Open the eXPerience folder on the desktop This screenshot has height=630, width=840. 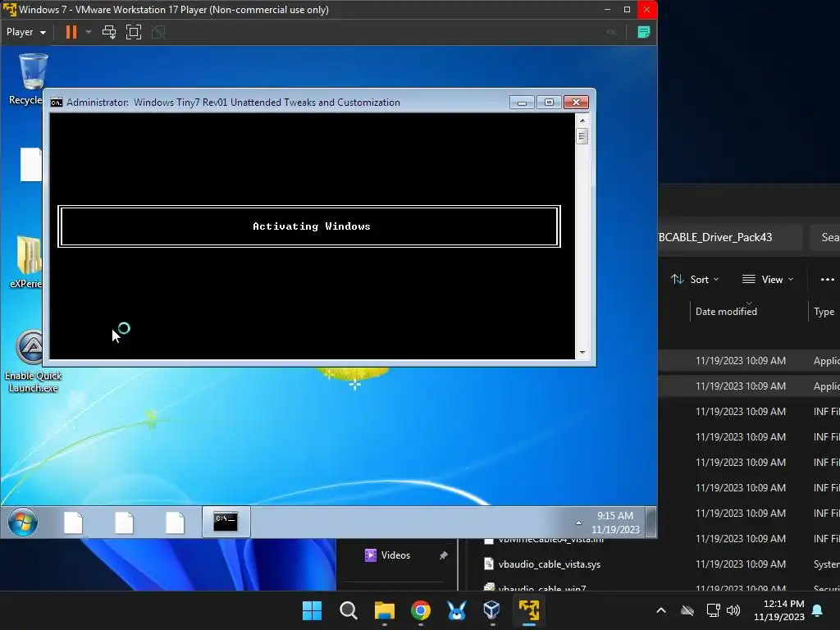(27, 262)
